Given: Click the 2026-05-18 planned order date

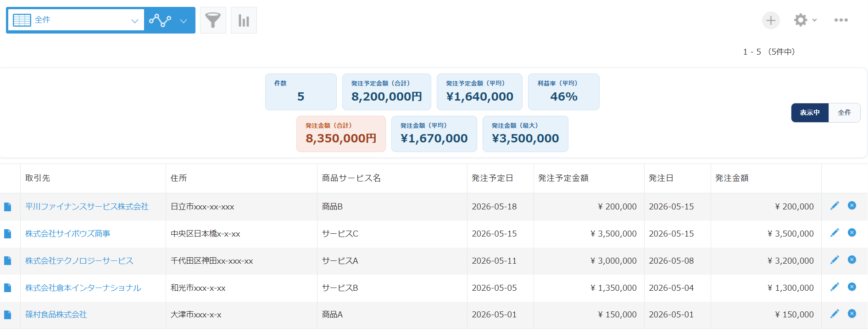Looking at the screenshot, I should pyautogui.click(x=494, y=207).
